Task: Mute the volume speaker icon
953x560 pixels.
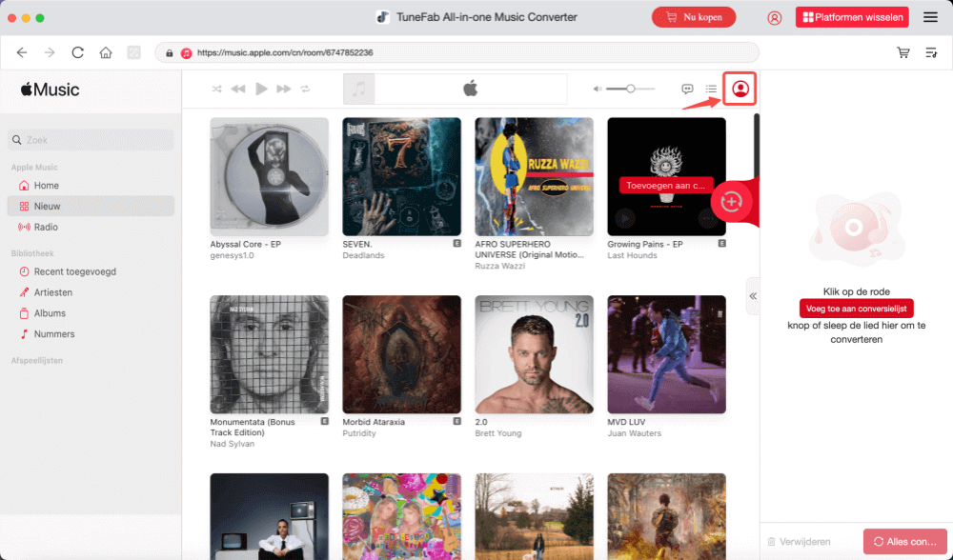Action: tap(598, 89)
